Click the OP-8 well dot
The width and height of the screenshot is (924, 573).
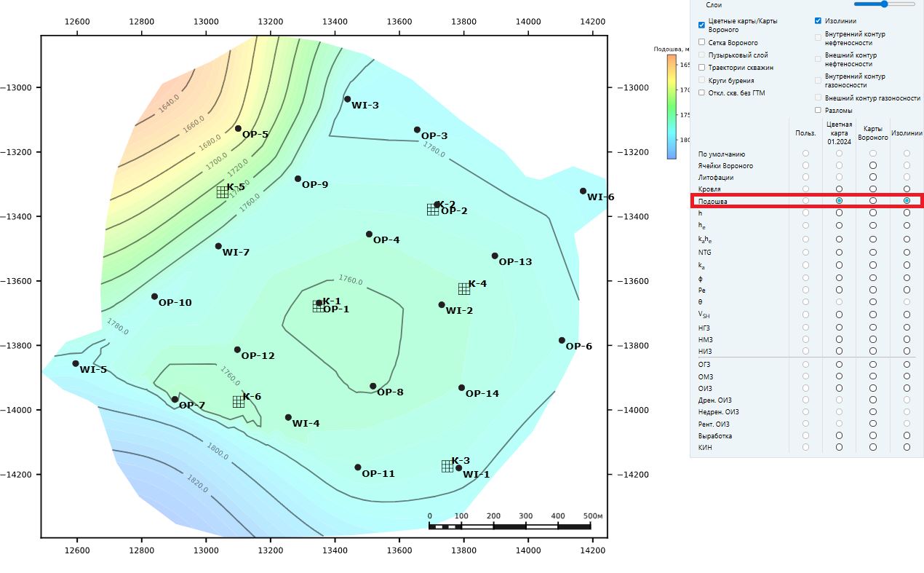coord(373,386)
